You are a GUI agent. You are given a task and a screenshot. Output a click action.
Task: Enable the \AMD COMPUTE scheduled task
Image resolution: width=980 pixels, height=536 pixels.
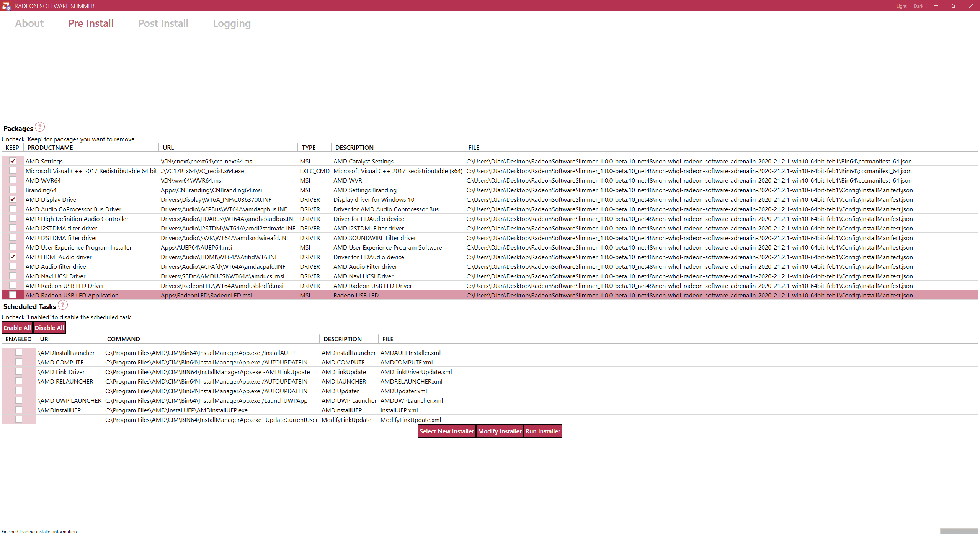[x=19, y=362]
